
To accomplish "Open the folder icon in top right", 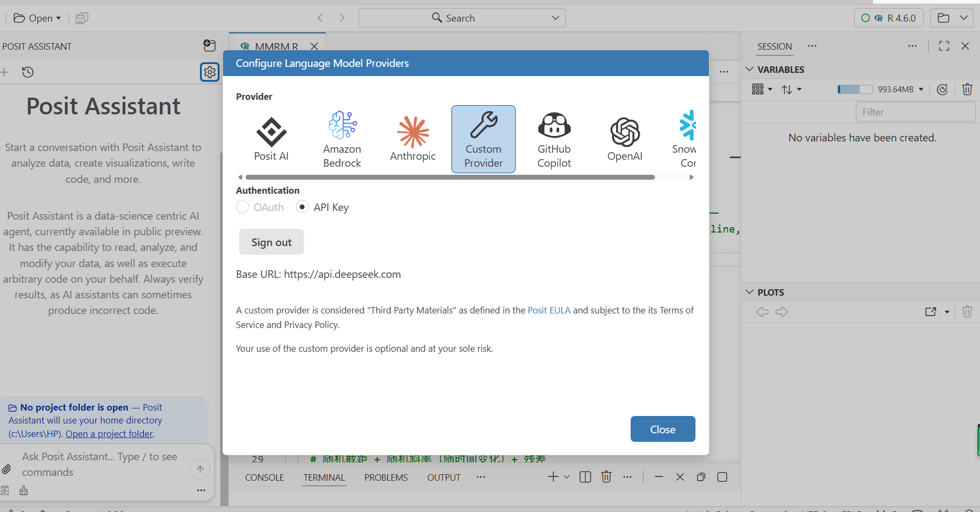I will click(x=943, y=18).
